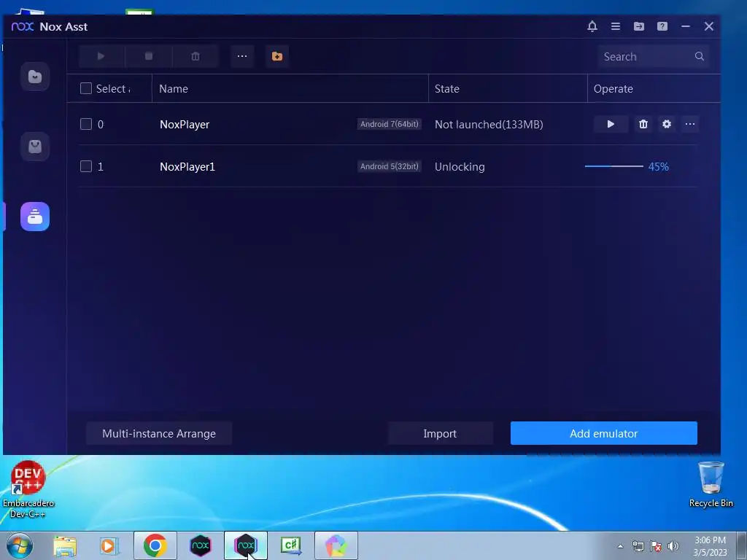Click the first sidebar icon at top
Viewport: 747px width, 560px height.
[x=35, y=76]
